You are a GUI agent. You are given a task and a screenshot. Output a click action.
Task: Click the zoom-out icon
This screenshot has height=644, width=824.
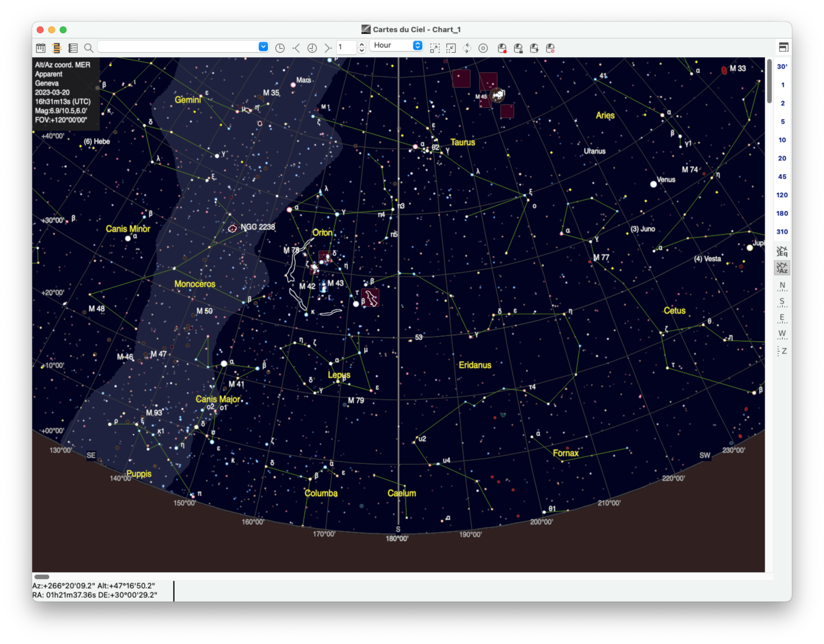tap(451, 48)
